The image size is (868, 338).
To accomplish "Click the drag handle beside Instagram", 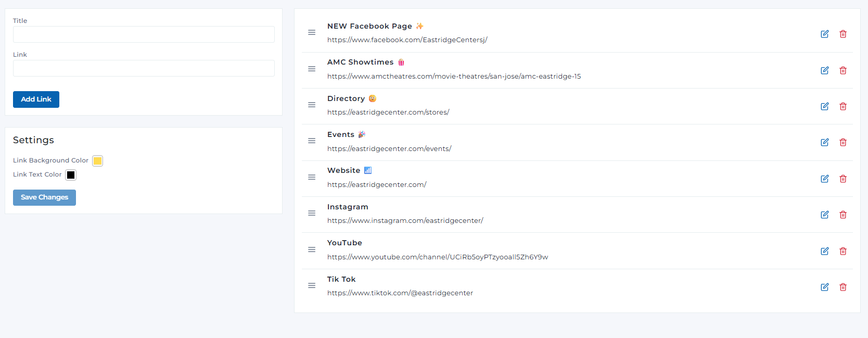I will click(x=312, y=213).
